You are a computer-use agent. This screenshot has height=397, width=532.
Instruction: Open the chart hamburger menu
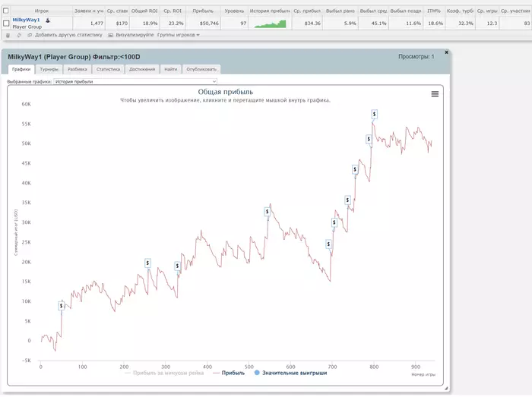point(435,94)
